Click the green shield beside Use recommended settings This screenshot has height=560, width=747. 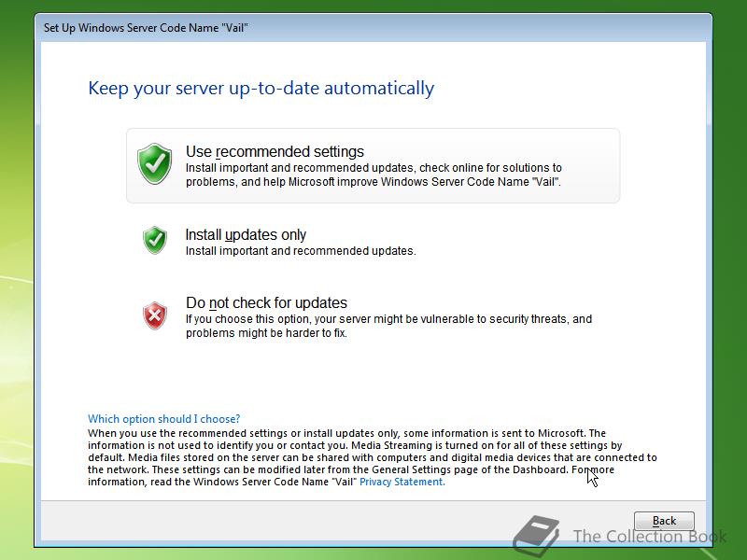click(x=154, y=163)
